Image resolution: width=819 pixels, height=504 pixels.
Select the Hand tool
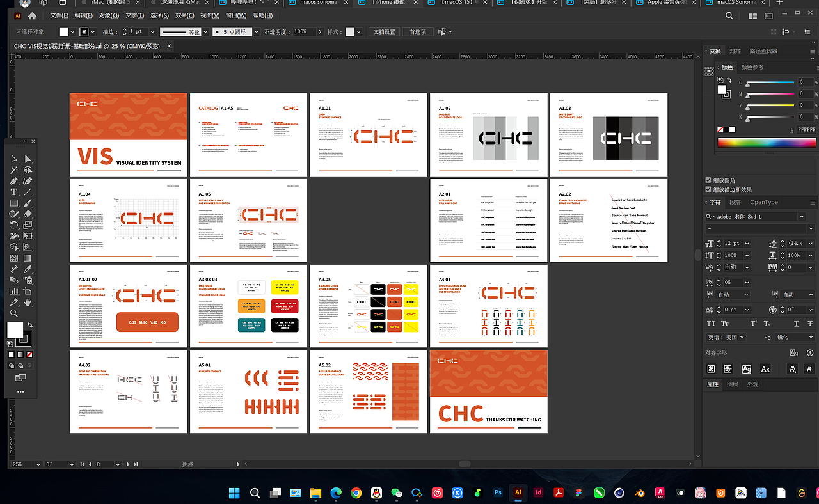click(28, 303)
